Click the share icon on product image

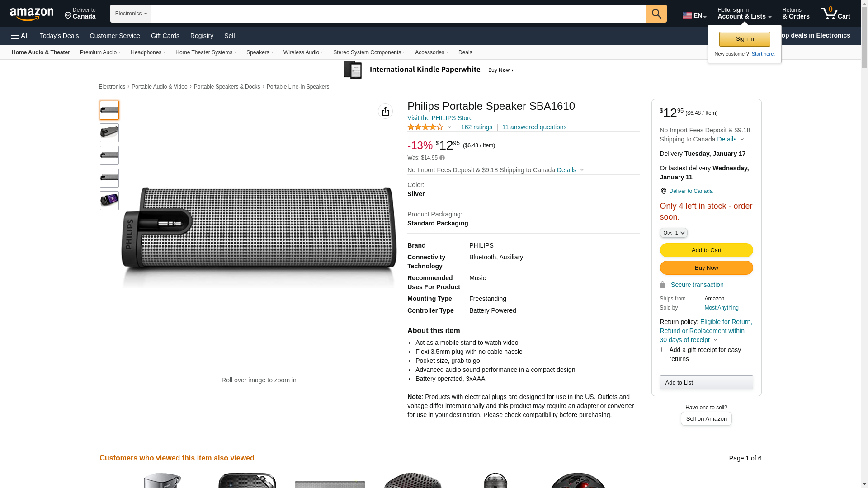(x=385, y=111)
